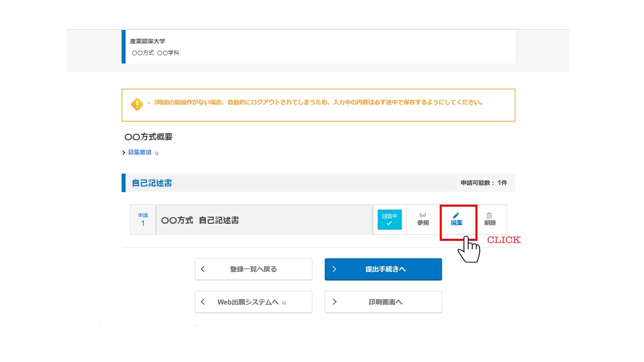Select the ○○方式 自己記述書 row title
The image size is (644, 362).
tap(200, 220)
